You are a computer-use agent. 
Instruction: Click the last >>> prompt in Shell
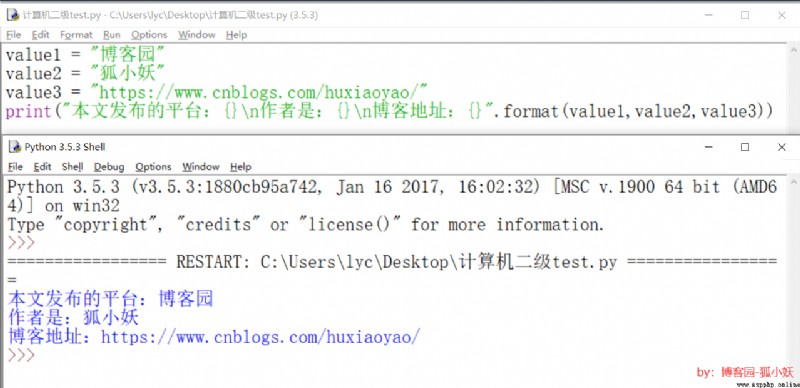(21, 356)
